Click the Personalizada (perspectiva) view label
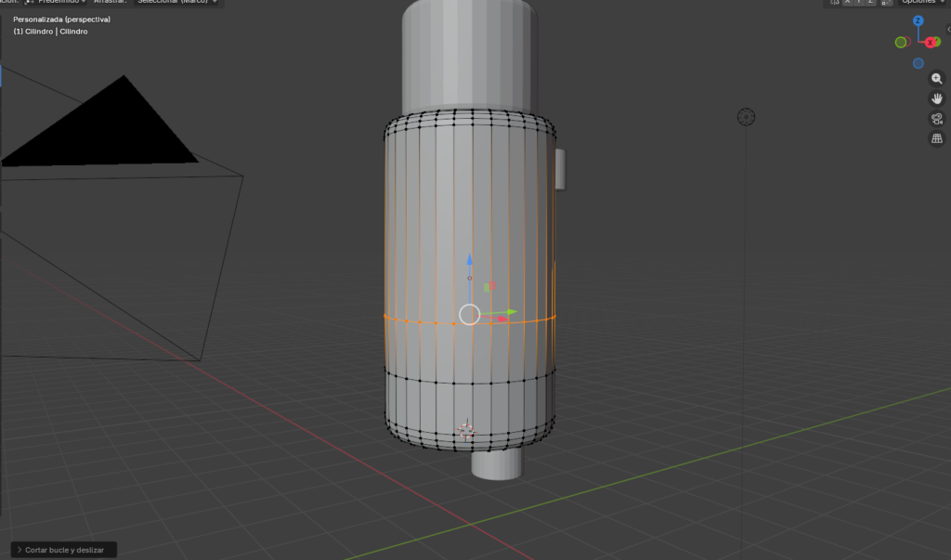The image size is (951, 560). [59, 19]
